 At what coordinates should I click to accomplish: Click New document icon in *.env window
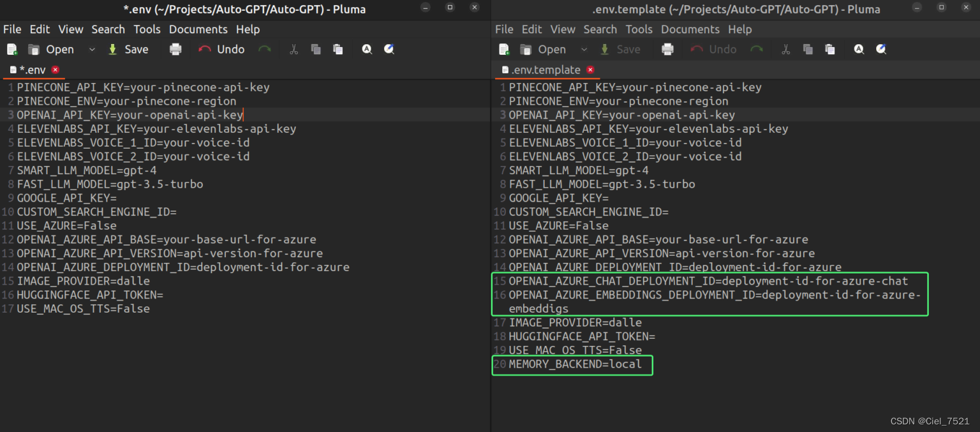(12, 49)
